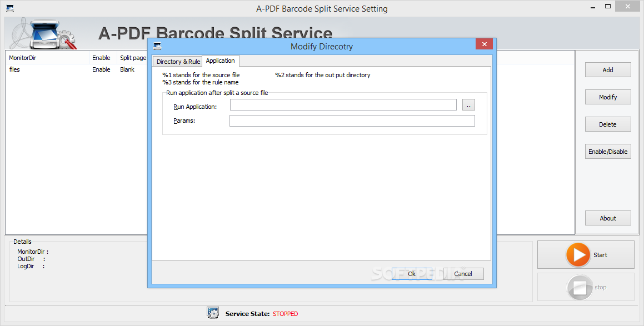Click the Enable/Disable button

pos(608,152)
